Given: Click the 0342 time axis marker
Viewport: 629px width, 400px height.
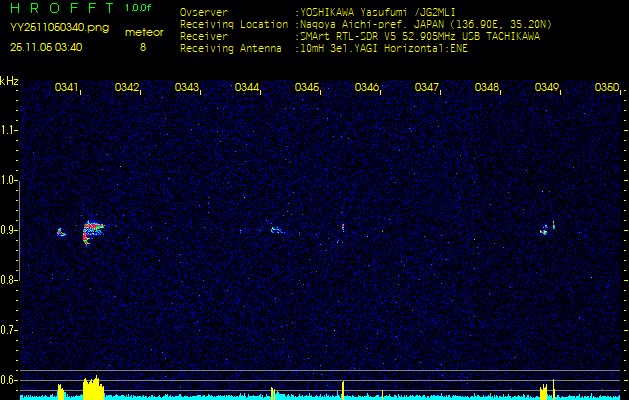Looking at the screenshot, I should coord(127,87).
